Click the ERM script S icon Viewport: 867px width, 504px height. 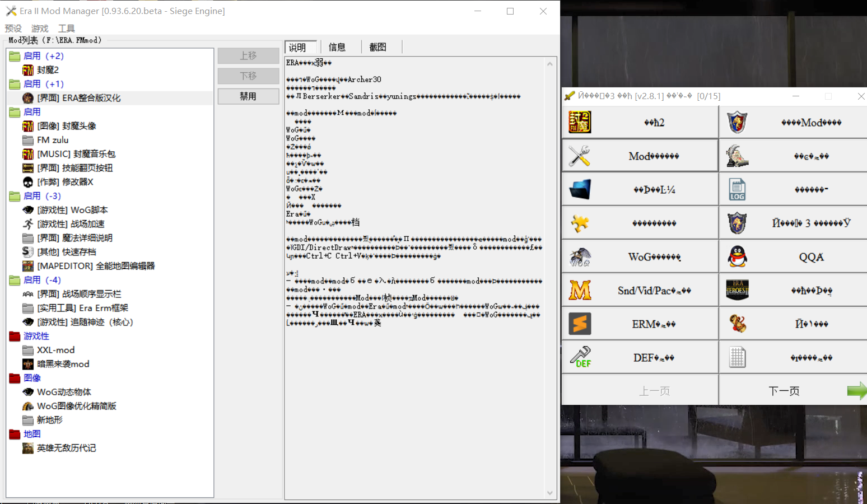[x=580, y=324]
